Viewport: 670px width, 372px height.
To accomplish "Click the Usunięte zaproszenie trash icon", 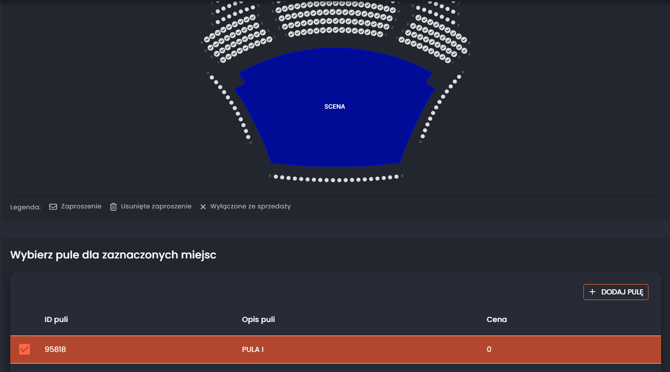I will click(113, 207).
